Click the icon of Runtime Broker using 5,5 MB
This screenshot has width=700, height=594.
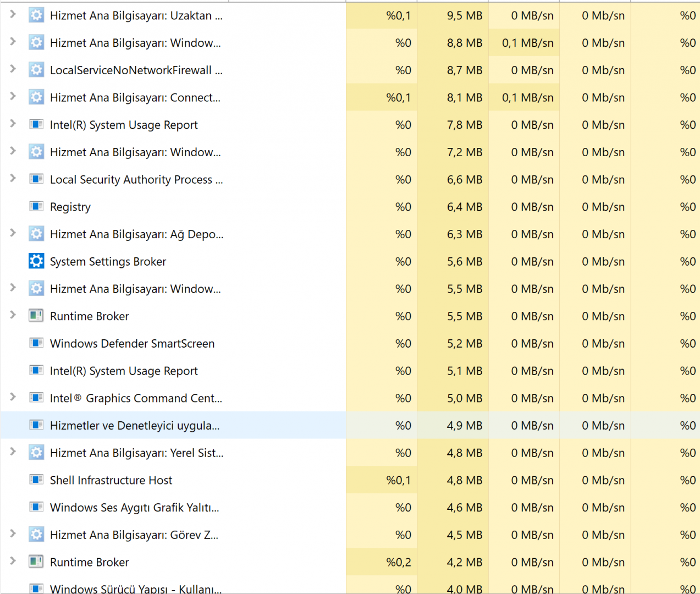(36, 316)
